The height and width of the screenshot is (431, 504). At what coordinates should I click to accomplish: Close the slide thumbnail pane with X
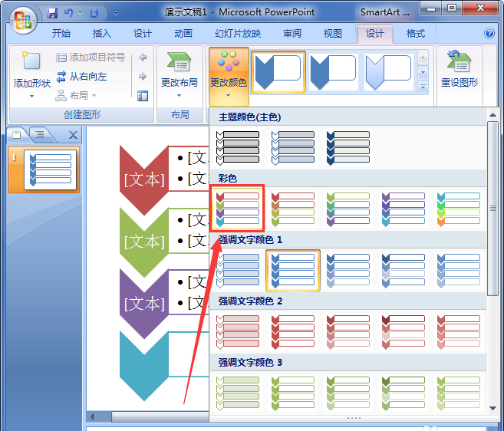pos(74,135)
